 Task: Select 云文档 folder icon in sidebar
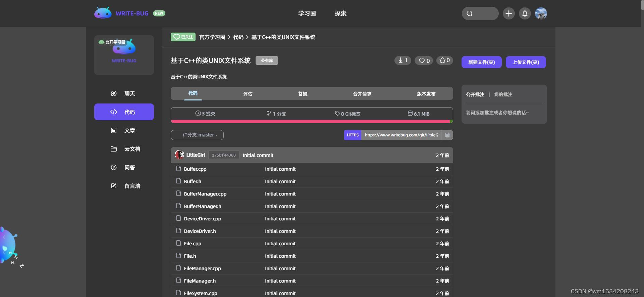(114, 149)
